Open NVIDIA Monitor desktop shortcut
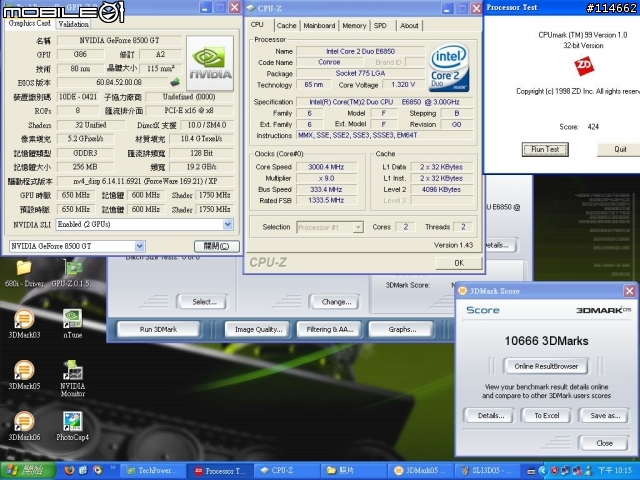Screen dimensions: 640x480 coord(73,379)
